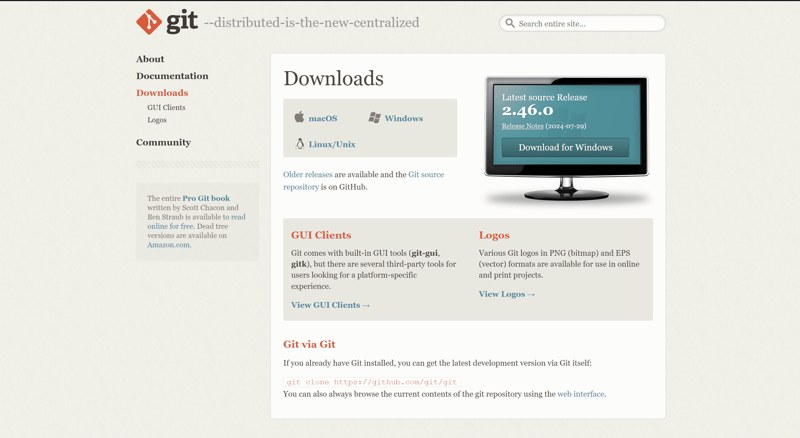The image size is (800, 438).
Task: Open View GUI Clients arrow link
Action: point(331,305)
